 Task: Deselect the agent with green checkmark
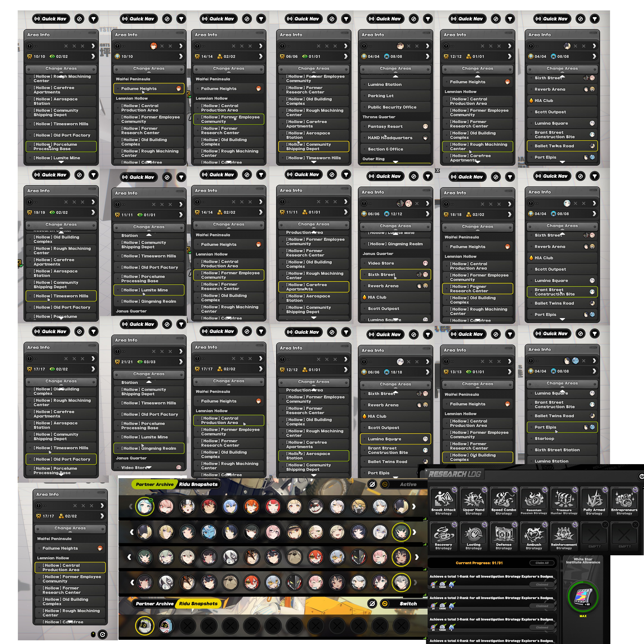pos(145,507)
